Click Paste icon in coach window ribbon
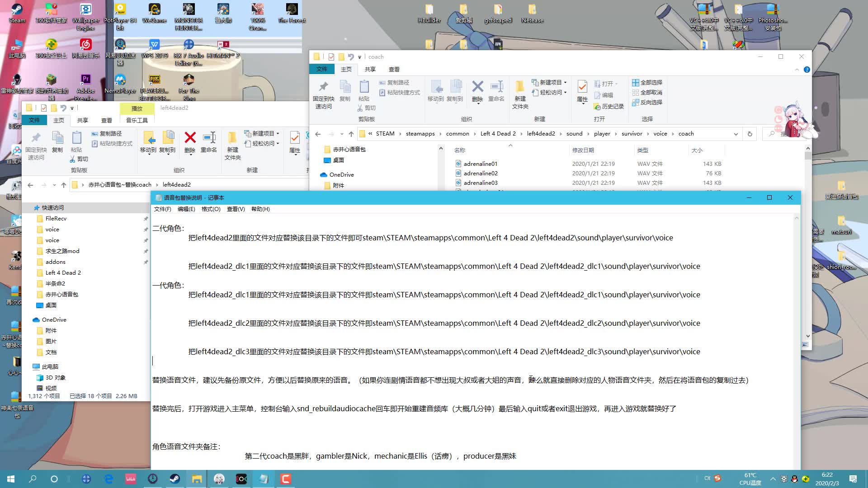This screenshot has width=868, height=488. click(x=364, y=91)
